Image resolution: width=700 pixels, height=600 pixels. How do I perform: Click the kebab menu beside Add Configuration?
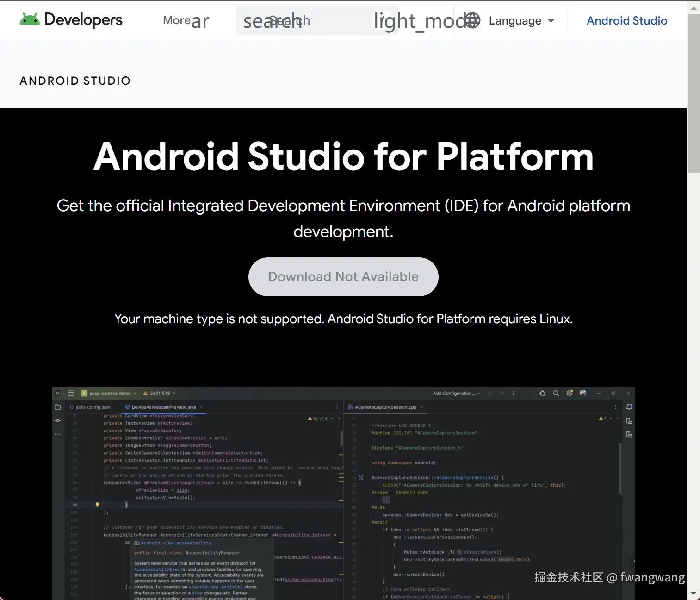tap(513, 393)
